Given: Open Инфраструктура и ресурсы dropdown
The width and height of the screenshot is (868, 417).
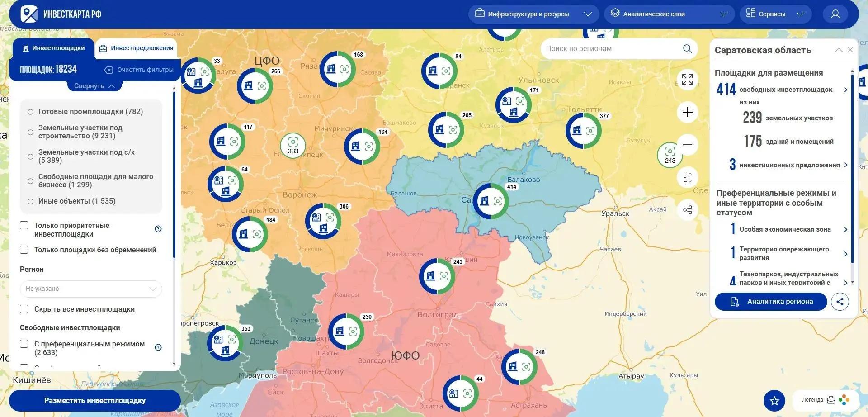Looking at the screenshot, I should [x=533, y=14].
